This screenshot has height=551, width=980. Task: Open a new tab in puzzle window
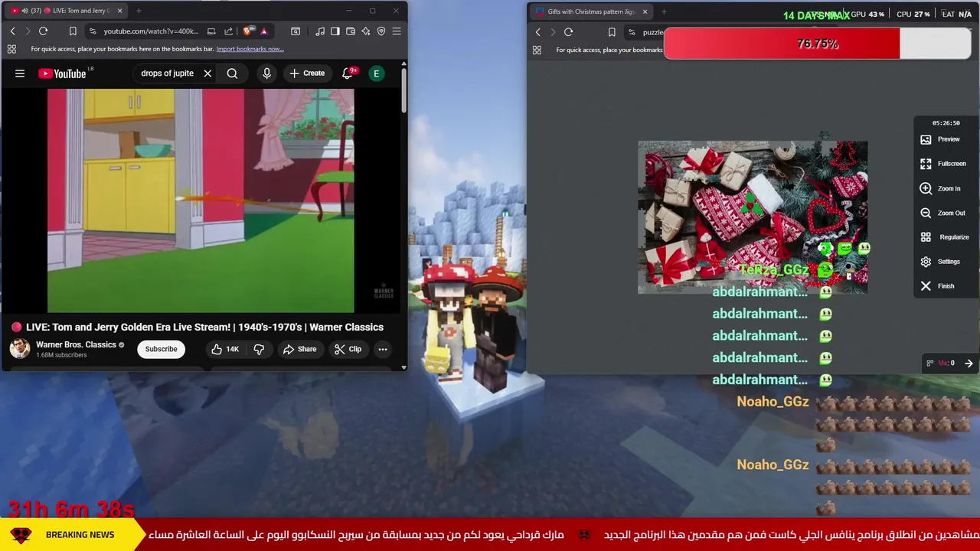coord(664,11)
